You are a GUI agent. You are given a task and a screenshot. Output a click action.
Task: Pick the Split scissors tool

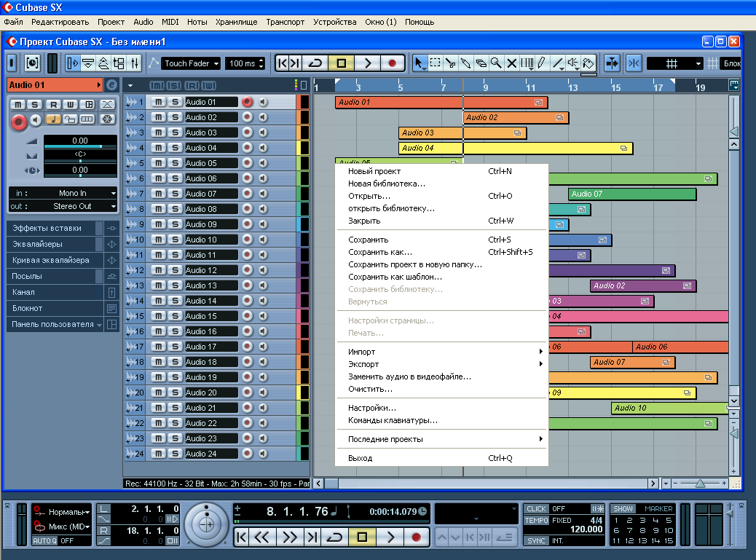[450, 63]
